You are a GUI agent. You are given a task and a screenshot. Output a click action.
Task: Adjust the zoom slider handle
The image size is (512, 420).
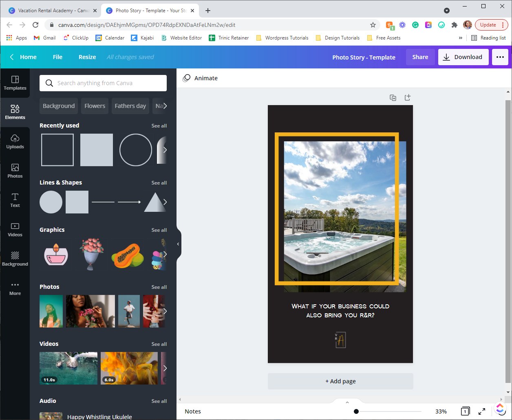356,411
